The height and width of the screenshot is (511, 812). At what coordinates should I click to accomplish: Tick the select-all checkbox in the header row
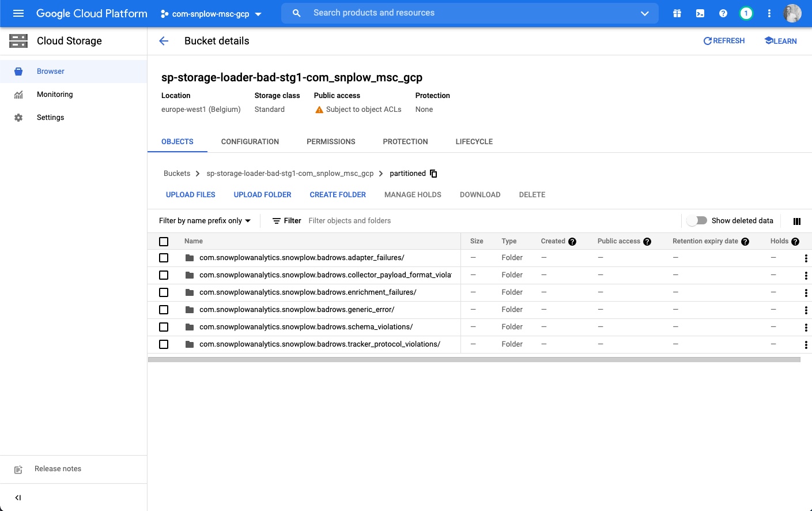[164, 242]
